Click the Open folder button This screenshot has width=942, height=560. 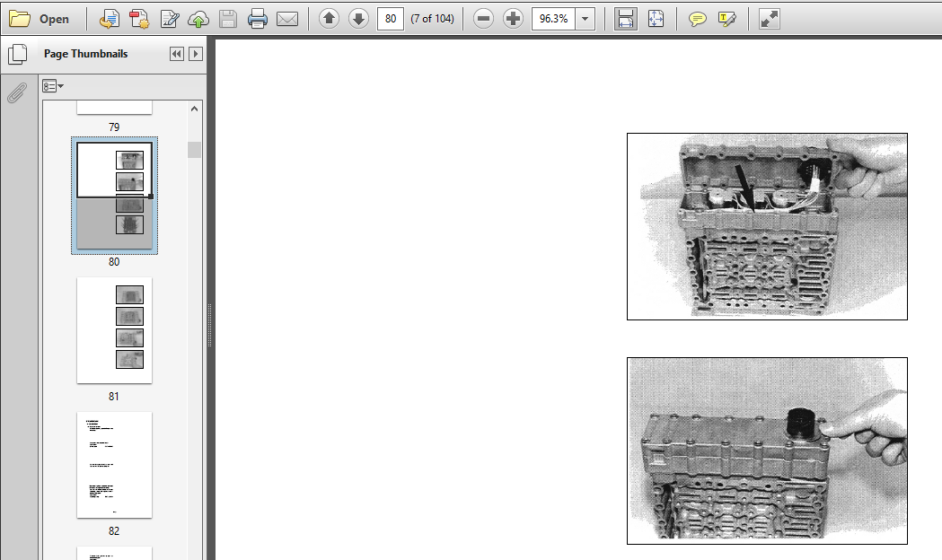point(40,19)
